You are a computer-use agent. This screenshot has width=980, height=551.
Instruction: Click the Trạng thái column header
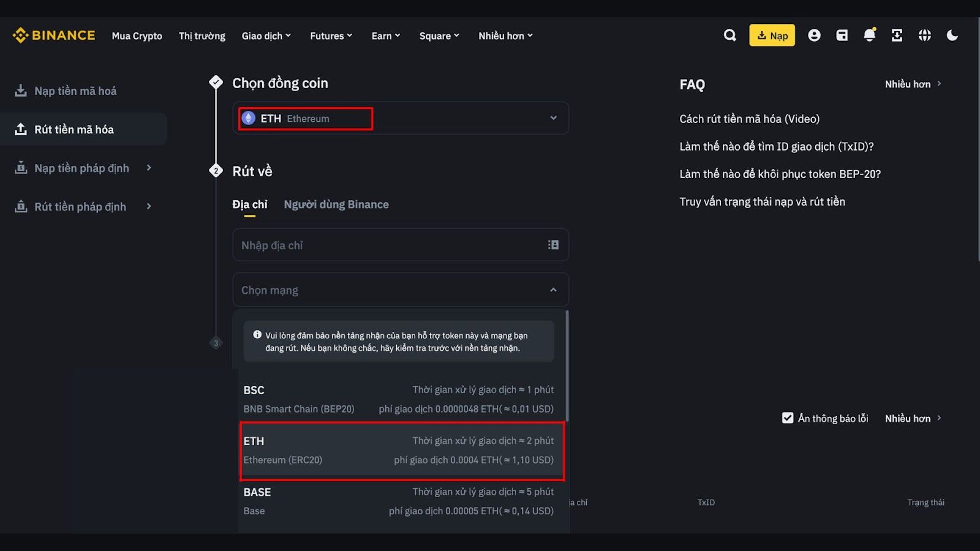(x=925, y=502)
